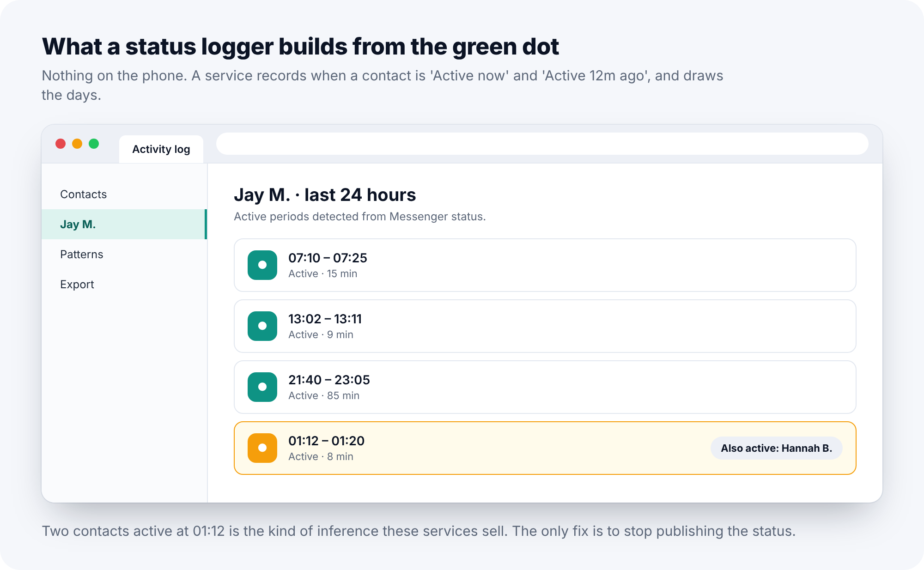Click the green maximize window dot
Image resolution: width=924 pixels, height=570 pixels.
(x=94, y=144)
